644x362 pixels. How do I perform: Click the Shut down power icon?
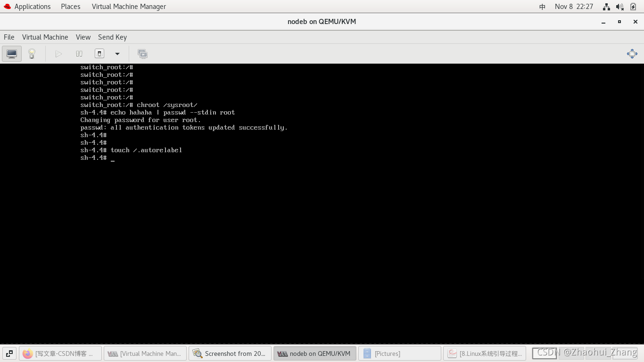point(99,53)
